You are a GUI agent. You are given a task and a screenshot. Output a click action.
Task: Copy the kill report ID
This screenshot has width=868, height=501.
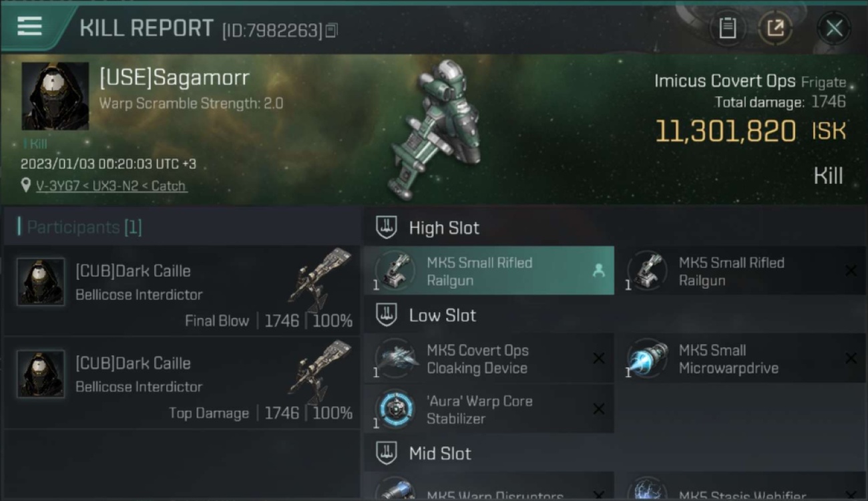331,30
